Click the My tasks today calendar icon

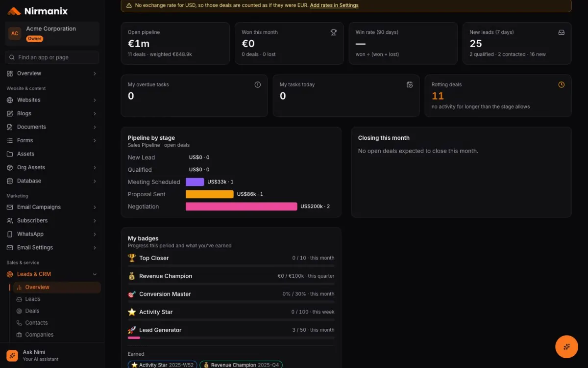410,84
